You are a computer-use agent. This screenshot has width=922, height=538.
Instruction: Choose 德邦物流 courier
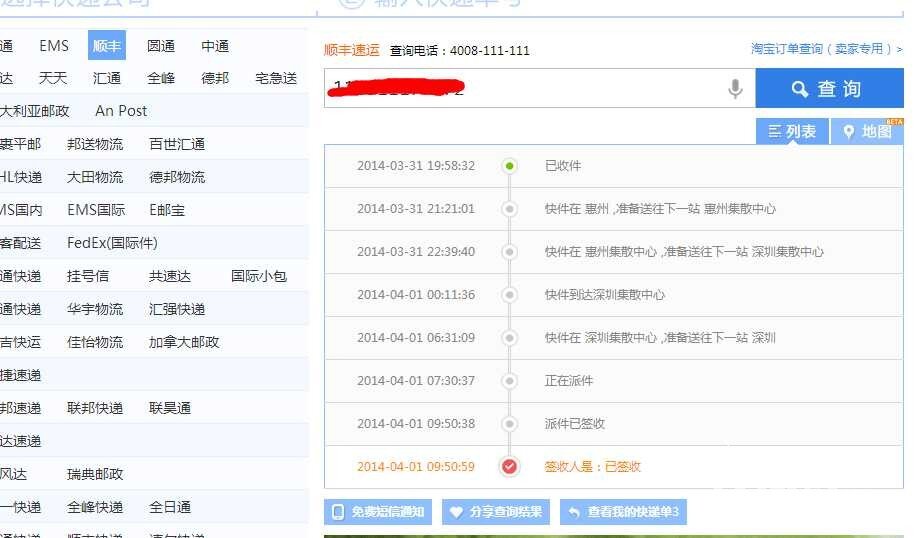tap(177, 177)
